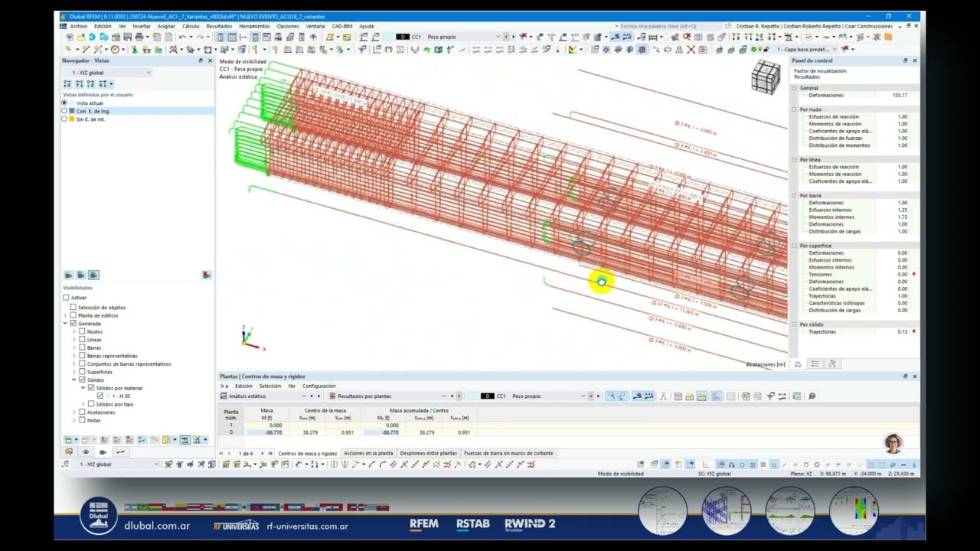Collapse the Generada tree node
Screen dimensions: 980x551
(x=66, y=323)
